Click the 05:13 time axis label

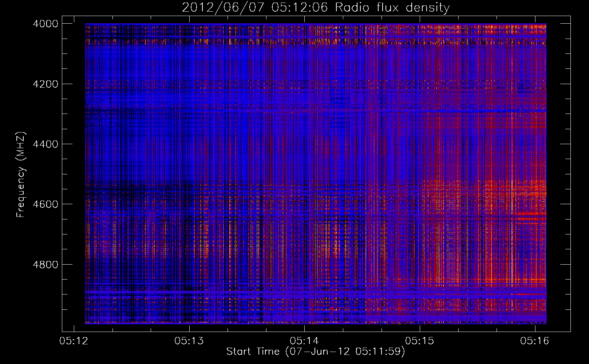click(189, 341)
